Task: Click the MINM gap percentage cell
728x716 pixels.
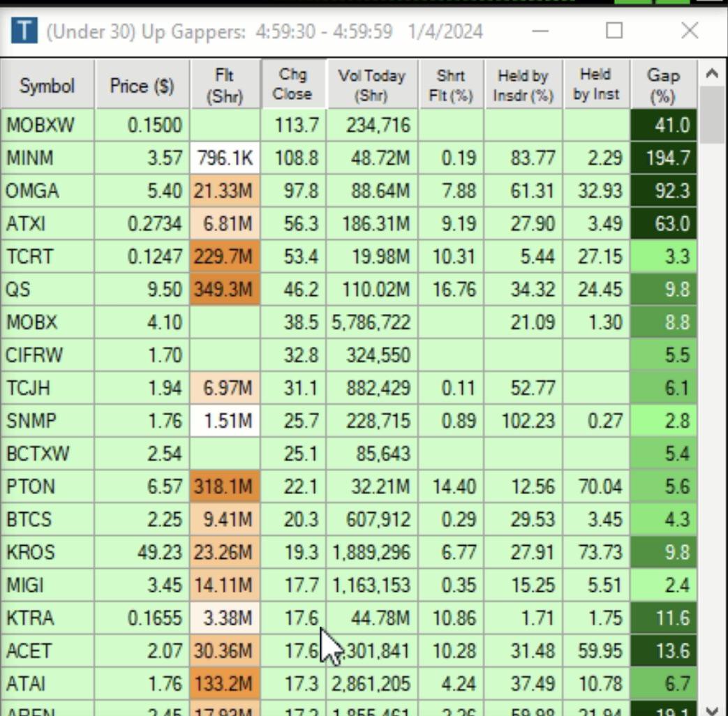Action: [662, 158]
